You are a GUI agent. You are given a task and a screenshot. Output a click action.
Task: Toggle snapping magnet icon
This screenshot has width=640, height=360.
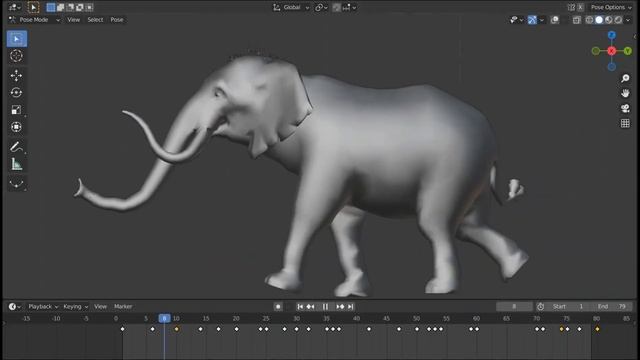coord(336,7)
